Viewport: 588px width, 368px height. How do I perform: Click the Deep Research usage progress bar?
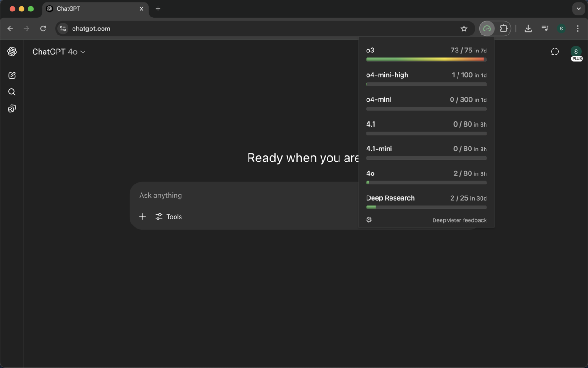point(426,207)
